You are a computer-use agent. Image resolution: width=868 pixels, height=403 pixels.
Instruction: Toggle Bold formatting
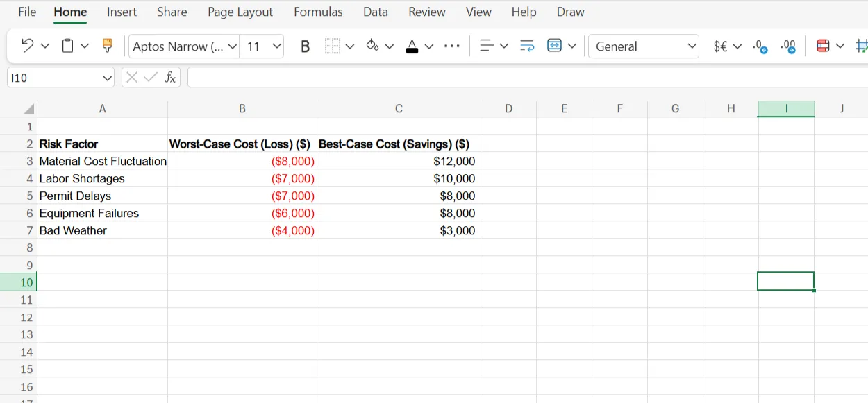(305, 46)
